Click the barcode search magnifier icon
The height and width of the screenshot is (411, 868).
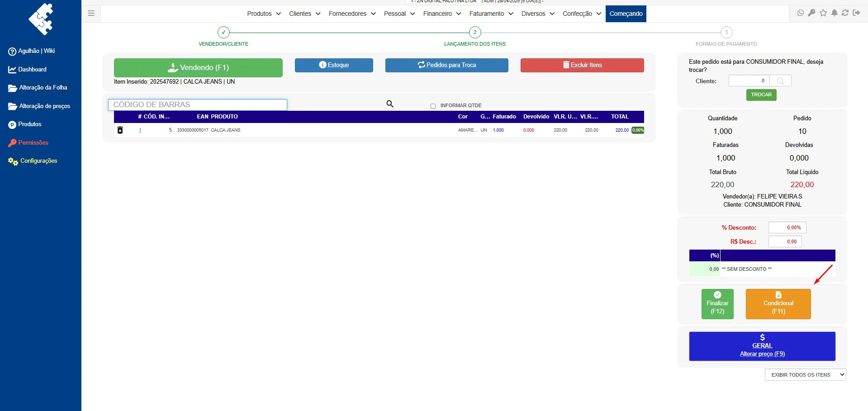click(x=390, y=104)
